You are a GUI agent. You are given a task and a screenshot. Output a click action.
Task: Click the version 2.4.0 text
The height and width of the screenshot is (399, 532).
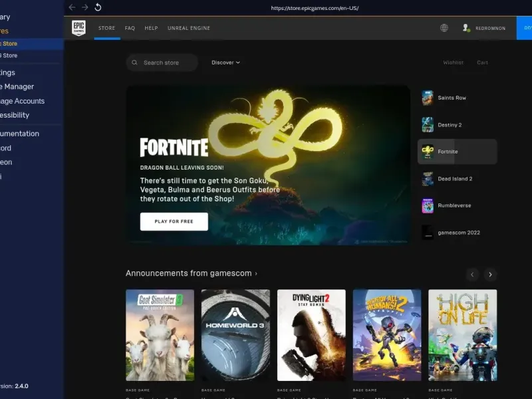pyautogui.click(x=14, y=386)
